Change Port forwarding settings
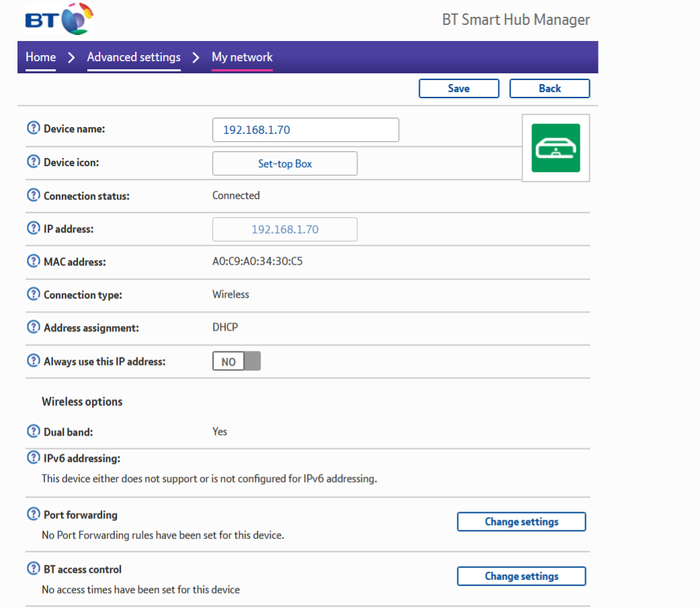700x609 pixels. (521, 521)
